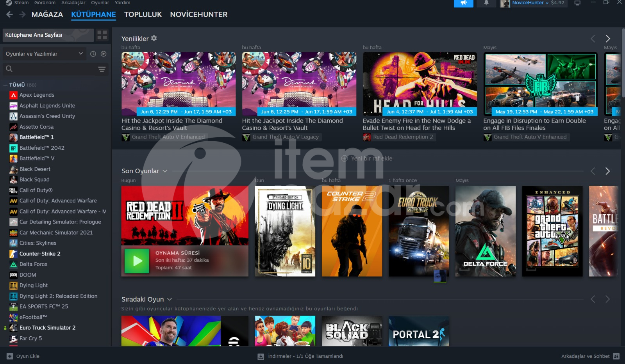Image resolution: width=625 pixels, height=364 pixels.
Task: Show recent activity clock filter
Action: coord(93,54)
